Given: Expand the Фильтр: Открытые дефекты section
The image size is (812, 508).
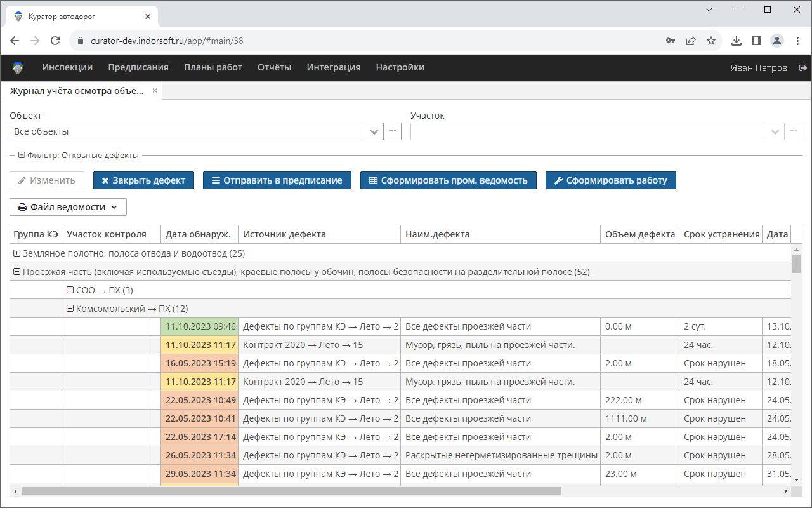Looking at the screenshot, I should [22, 155].
